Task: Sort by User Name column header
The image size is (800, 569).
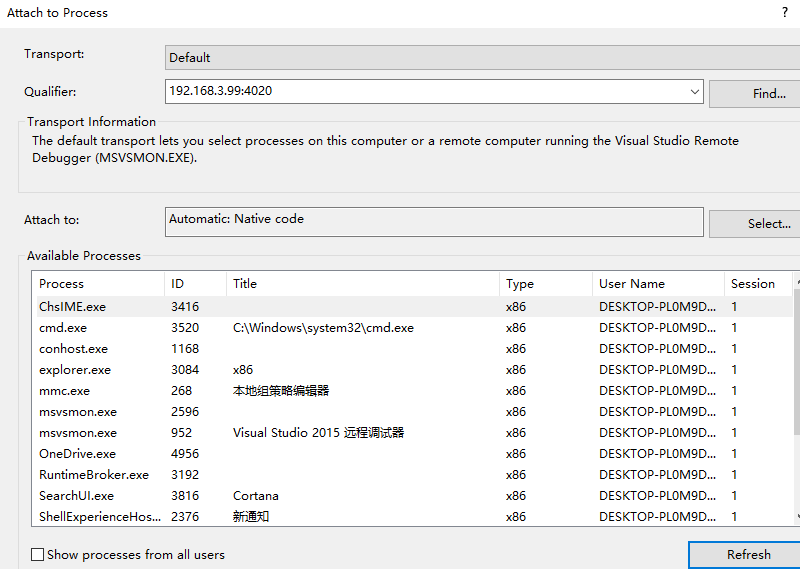Action: coord(632,284)
